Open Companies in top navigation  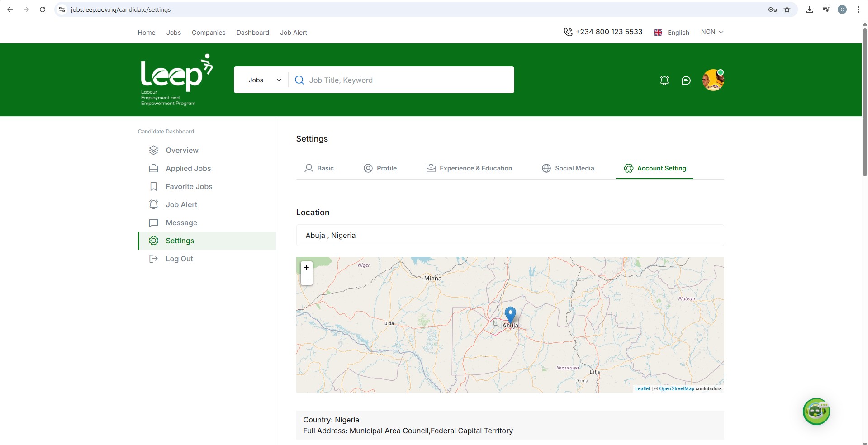pyautogui.click(x=209, y=33)
